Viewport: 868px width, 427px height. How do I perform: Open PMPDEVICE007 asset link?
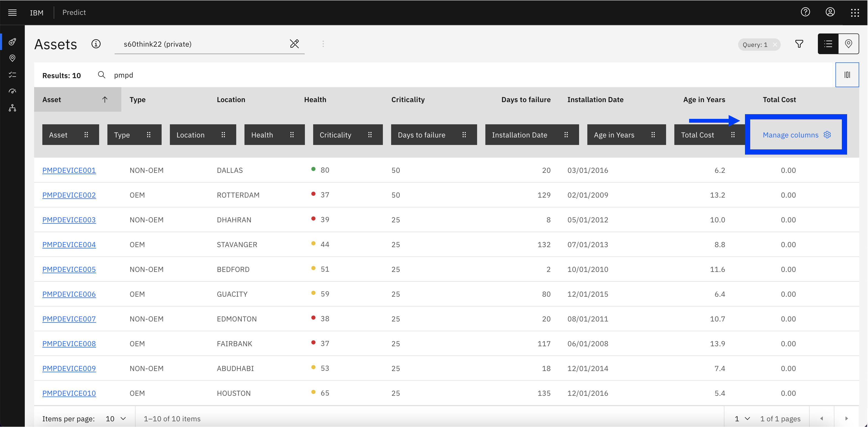coord(69,319)
